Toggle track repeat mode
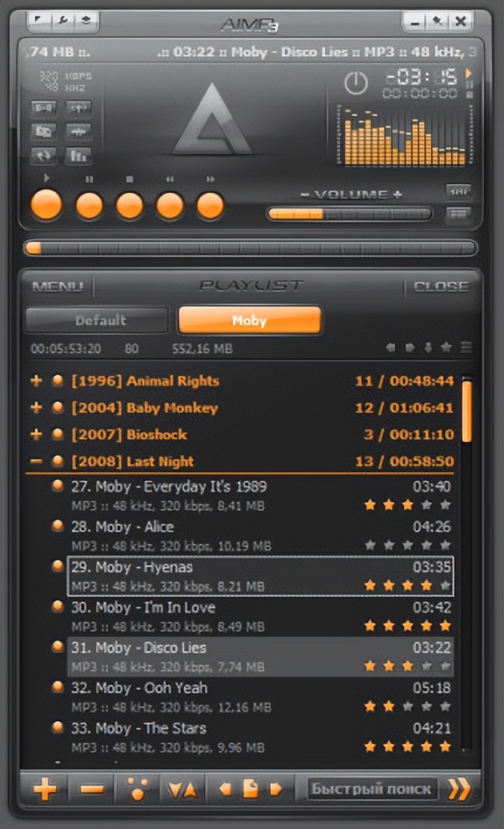The image size is (504, 829). [44, 156]
